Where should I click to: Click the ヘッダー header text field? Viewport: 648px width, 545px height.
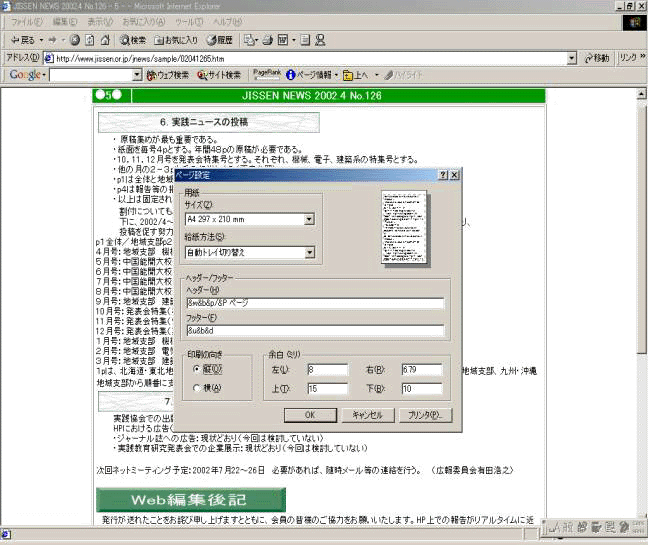tap(315, 302)
